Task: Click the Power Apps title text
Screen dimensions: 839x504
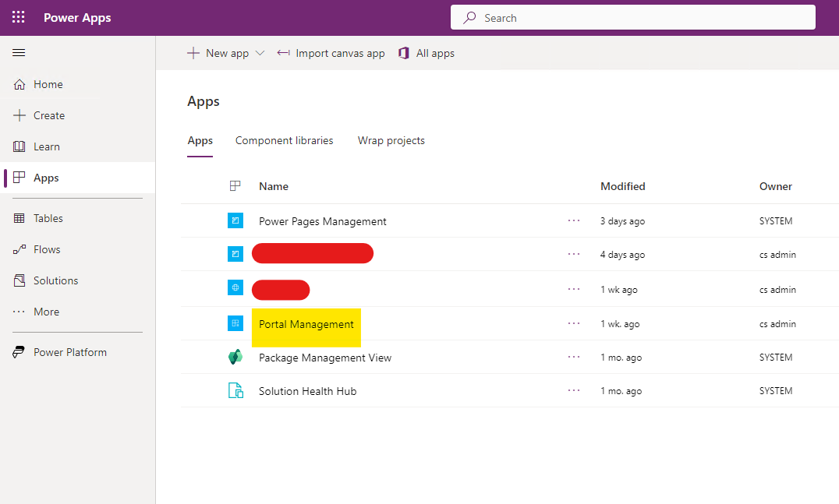Action: point(78,18)
